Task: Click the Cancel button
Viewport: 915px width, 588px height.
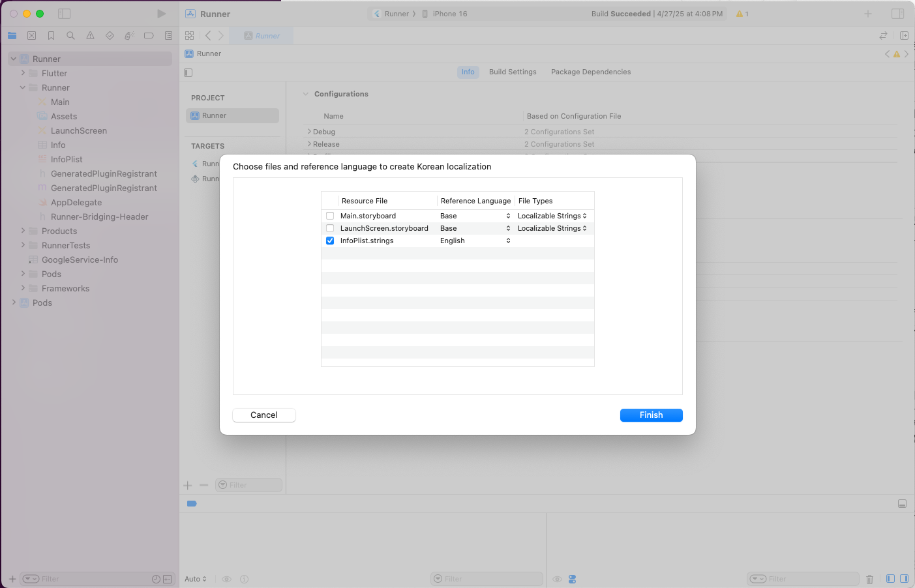Action: click(x=264, y=415)
